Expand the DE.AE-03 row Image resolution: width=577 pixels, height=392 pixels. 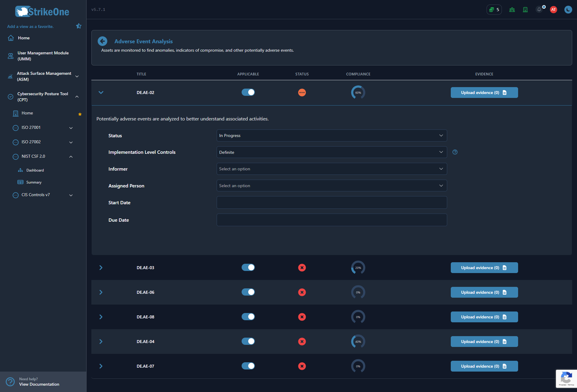point(101,268)
